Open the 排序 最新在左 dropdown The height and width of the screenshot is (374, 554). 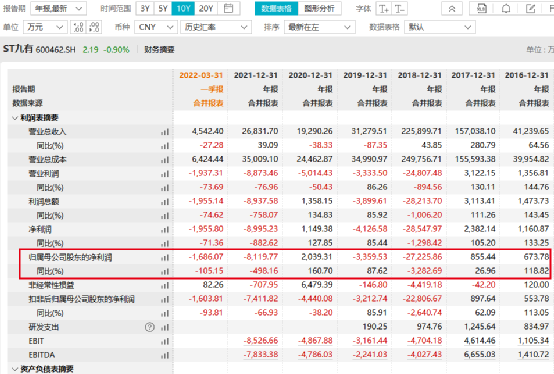click(x=320, y=27)
